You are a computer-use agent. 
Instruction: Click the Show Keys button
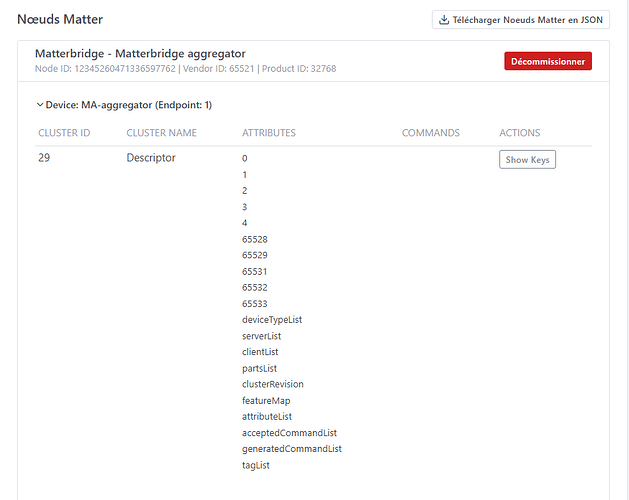point(527,160)
